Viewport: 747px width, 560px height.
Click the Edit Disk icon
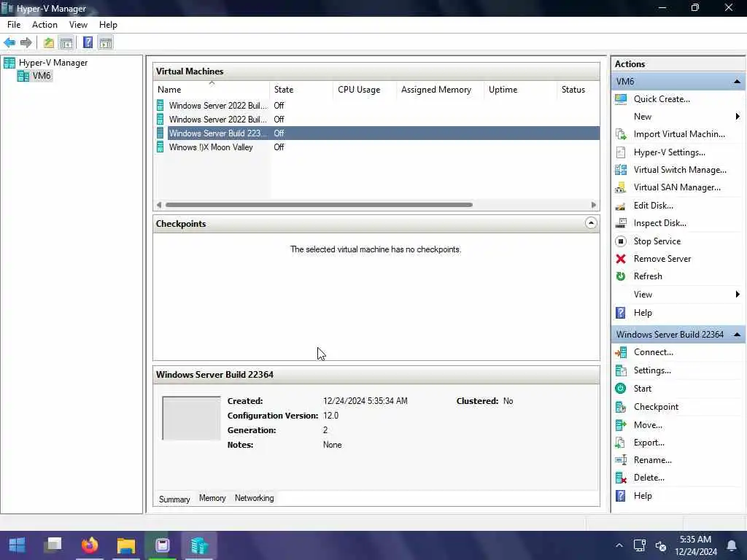coord(621,206)
